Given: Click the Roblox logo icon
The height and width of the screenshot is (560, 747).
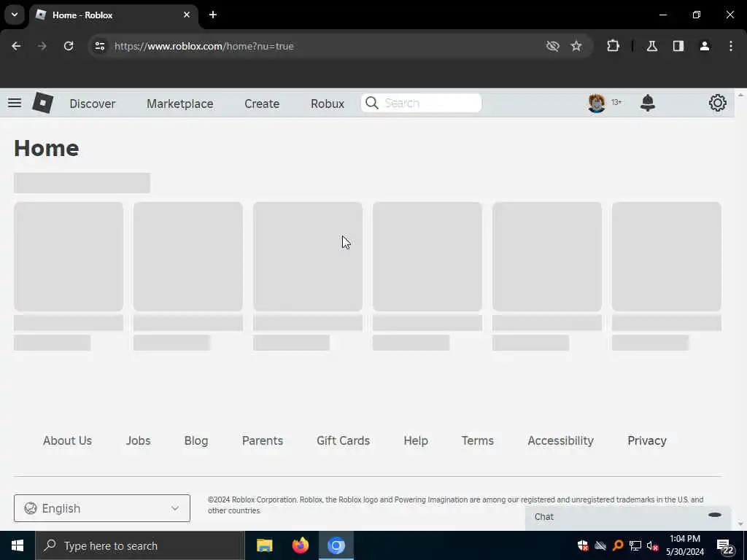Looking at the screenshot, I should point(42,103).
